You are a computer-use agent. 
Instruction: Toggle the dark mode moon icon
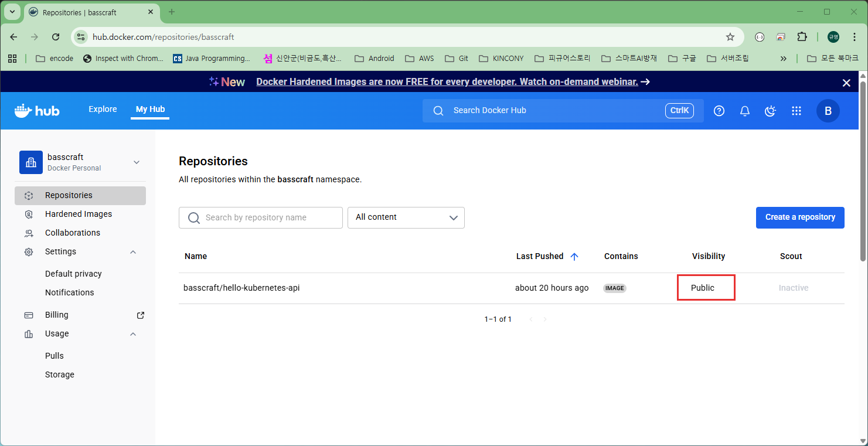[x=771, y=111]
